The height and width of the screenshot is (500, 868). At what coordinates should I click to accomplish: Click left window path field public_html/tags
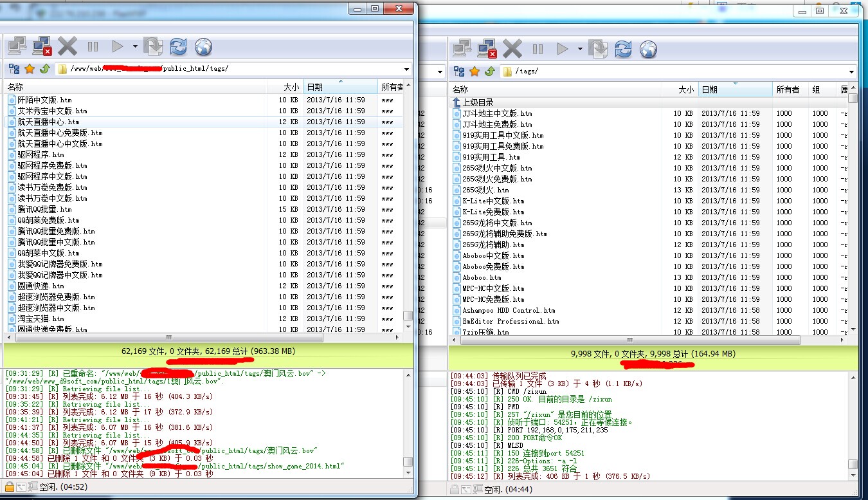pos(234,69)
